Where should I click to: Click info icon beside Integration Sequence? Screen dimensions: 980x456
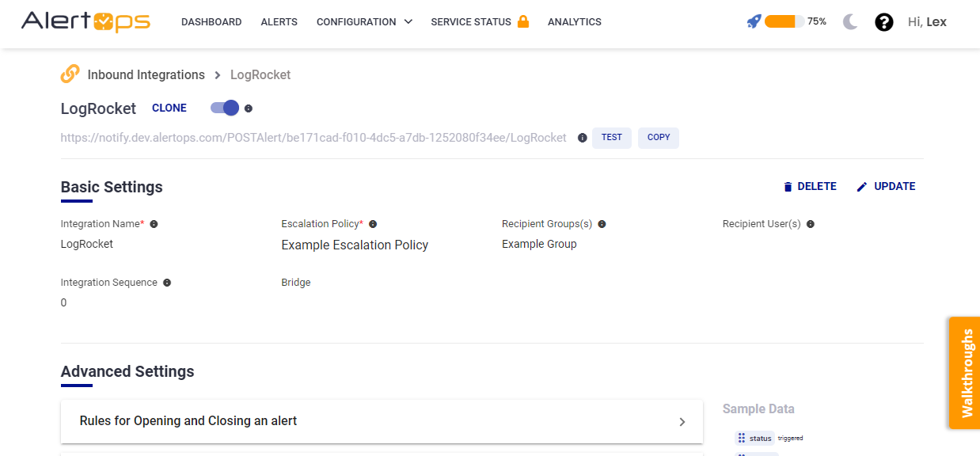pos(167,283)
